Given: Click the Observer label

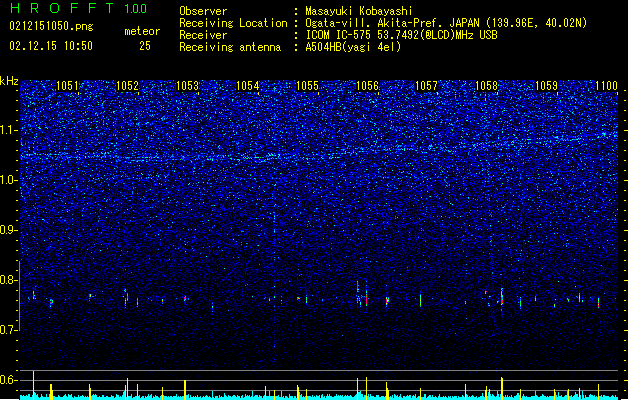Looking at the screenshot, I should 203,11.
